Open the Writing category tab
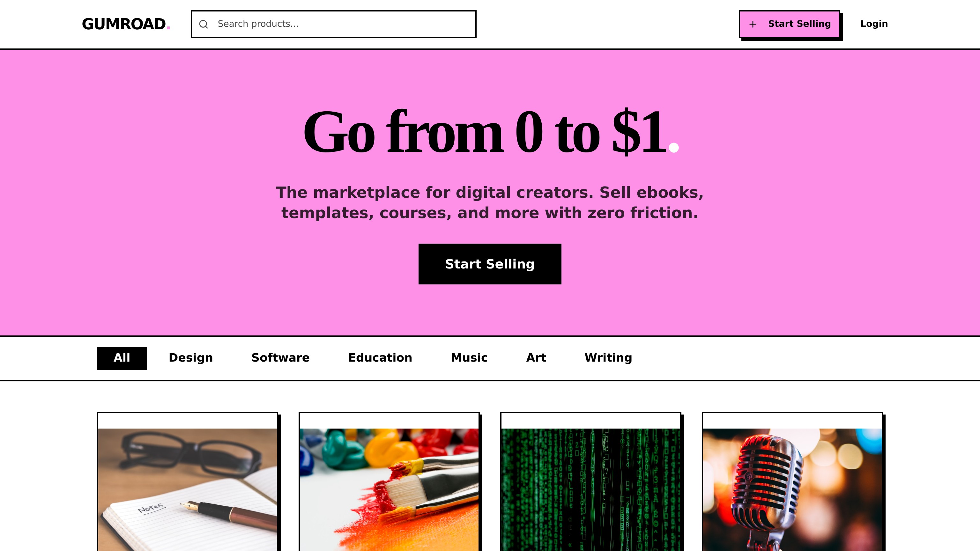Image resolution: width=980 pixels, height=551 pixels. click(x=608, y=358)
